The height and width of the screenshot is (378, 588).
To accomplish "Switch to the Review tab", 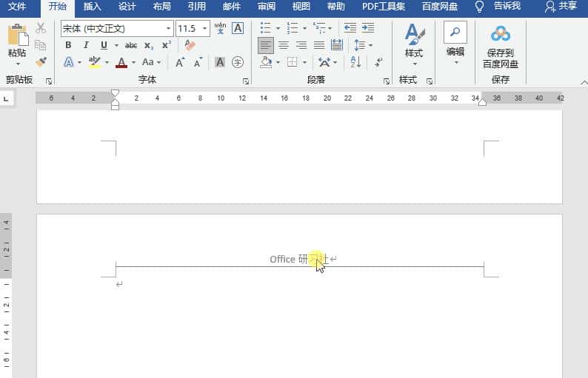I will (267, 7).
